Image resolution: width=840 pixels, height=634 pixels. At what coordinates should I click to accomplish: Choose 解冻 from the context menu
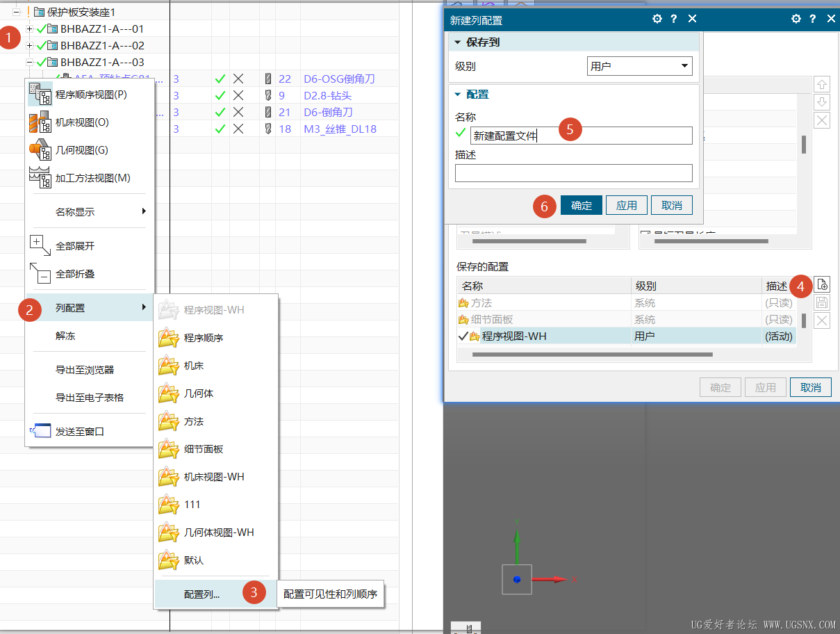point(89,336)
